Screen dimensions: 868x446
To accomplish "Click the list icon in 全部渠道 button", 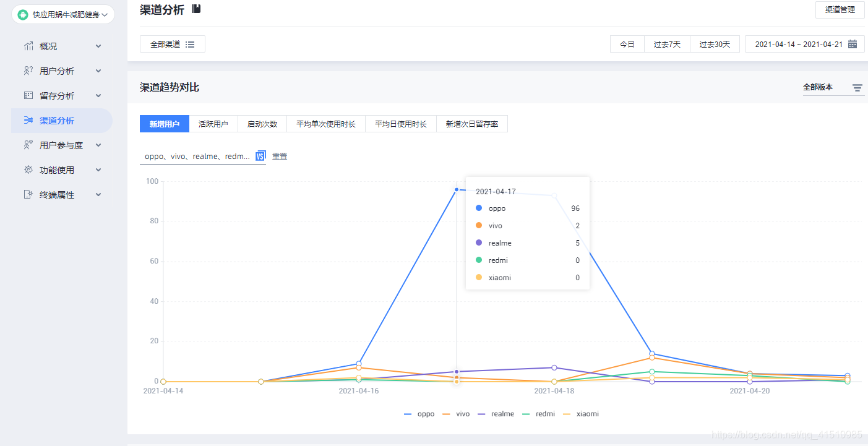I will [x=190, y=45].
